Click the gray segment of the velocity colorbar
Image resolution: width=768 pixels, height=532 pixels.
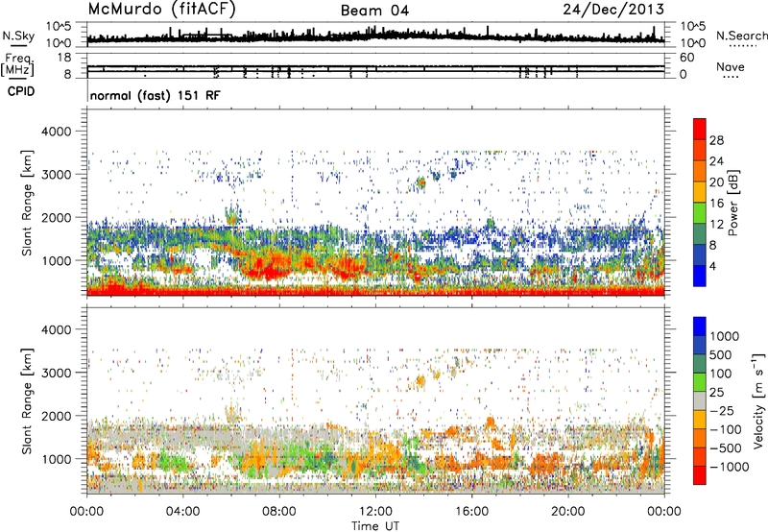click(x=700, y=400)
